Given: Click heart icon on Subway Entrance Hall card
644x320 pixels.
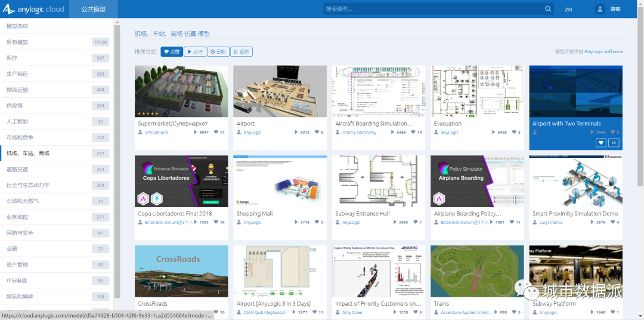Looking at the screenshot, I should click(415, 223).
